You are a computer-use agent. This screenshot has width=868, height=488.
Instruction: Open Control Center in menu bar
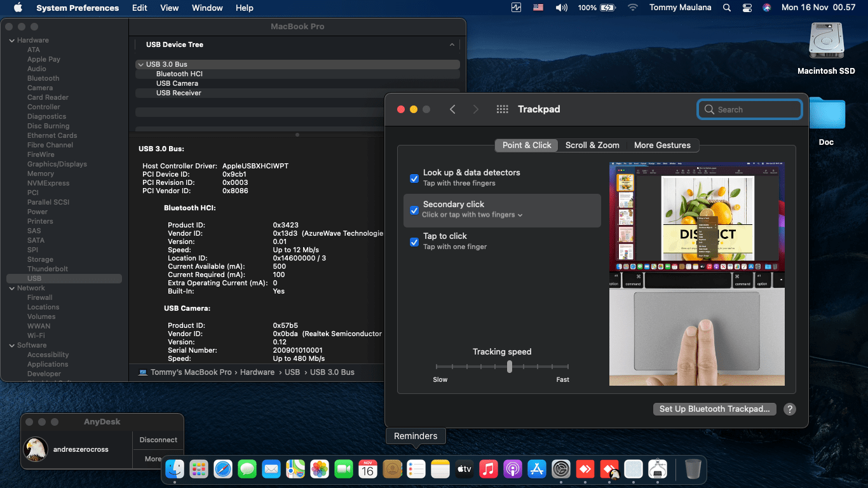[747, 8]
